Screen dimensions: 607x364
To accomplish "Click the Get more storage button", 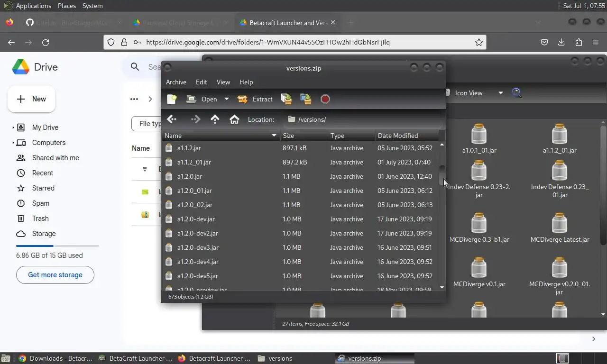I will click(55, 275).
